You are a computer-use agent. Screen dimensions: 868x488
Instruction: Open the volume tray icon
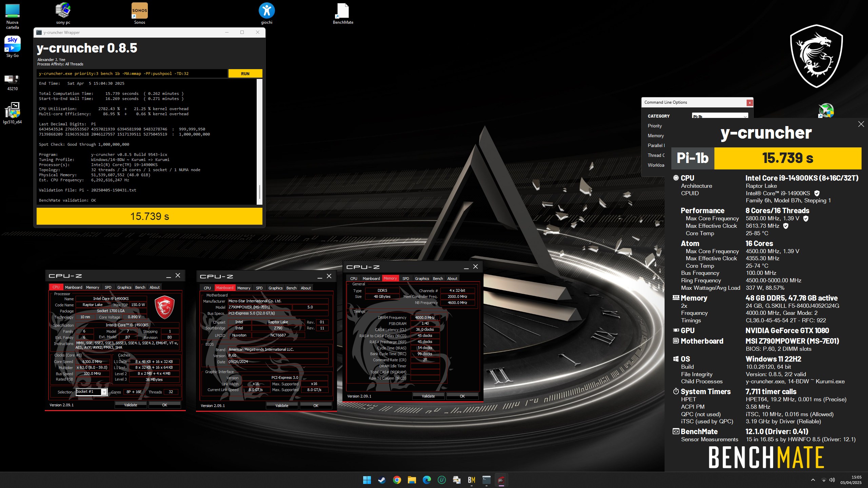[832, 480]
